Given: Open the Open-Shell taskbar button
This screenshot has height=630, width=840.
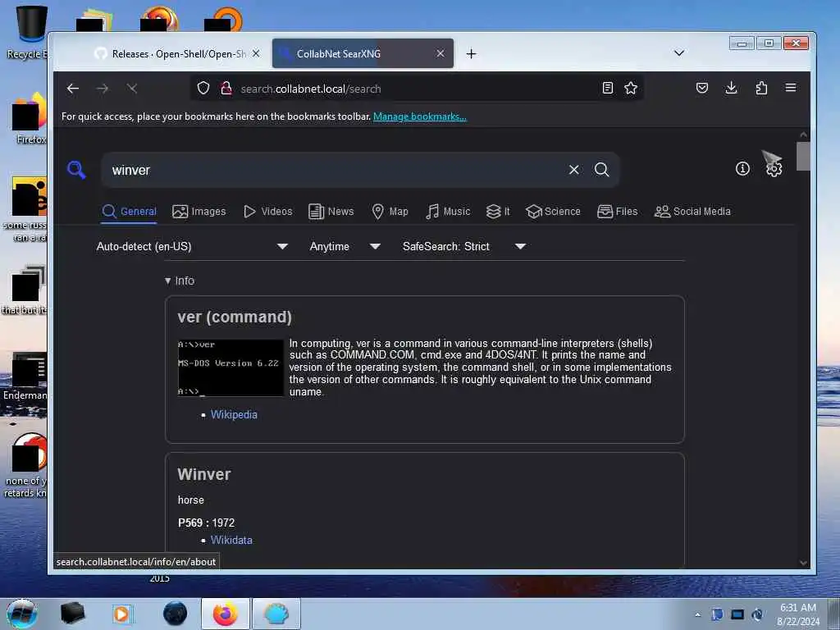Looking at the screenshot, I should [x=276, y=614].
